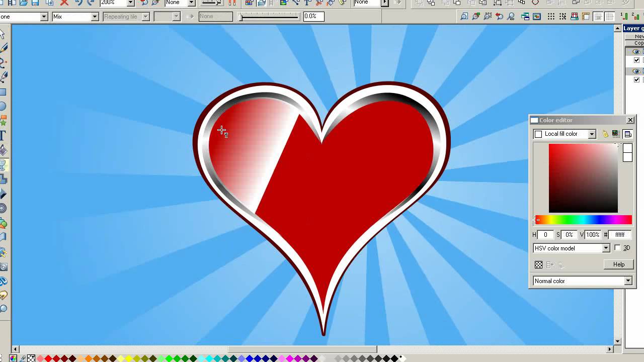Pick a color in the saturation-value square
Screen dimensions: 644x362
pyautogui.click(x=583, y=178)
